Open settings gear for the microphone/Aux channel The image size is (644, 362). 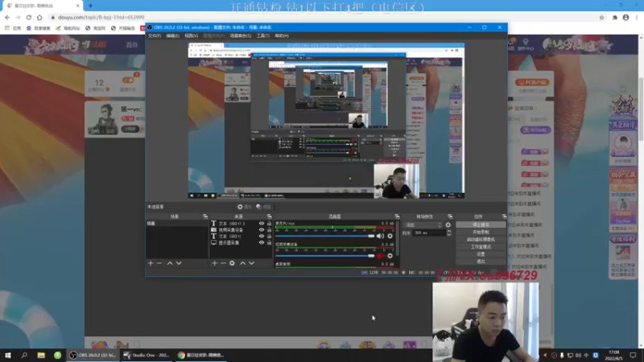(390, 236)
